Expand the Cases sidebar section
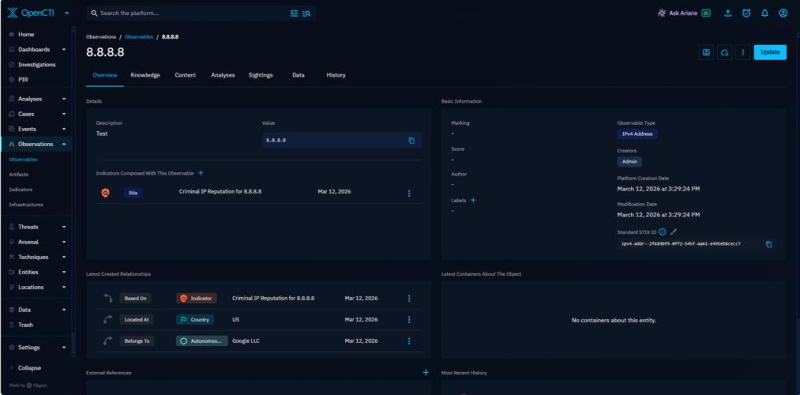The image size is (800, 395). pos(64,114)
